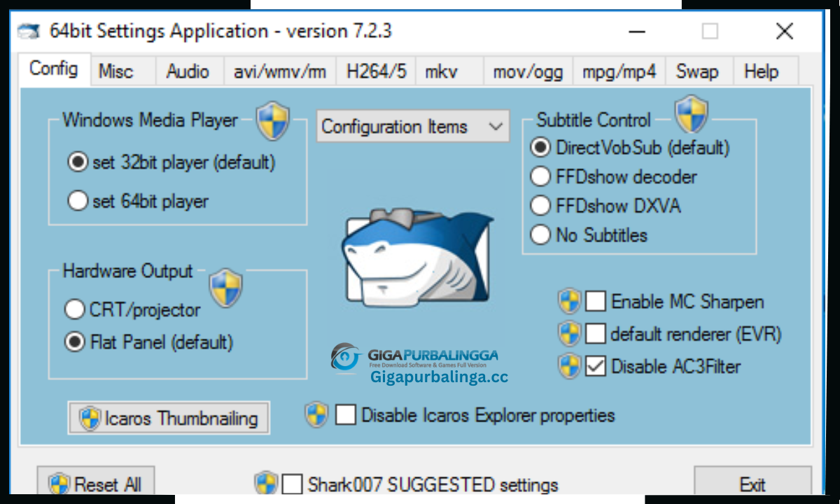
Task: Click the Icaros Thumbnailing button
Action: (x=169, y=418)
